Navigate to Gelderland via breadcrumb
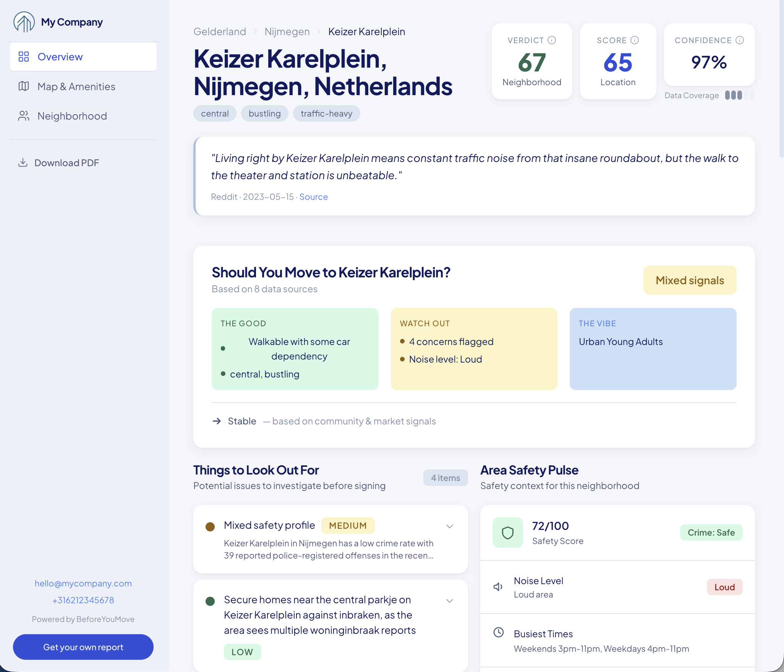 pyautogui.click(x=220, y=31)
